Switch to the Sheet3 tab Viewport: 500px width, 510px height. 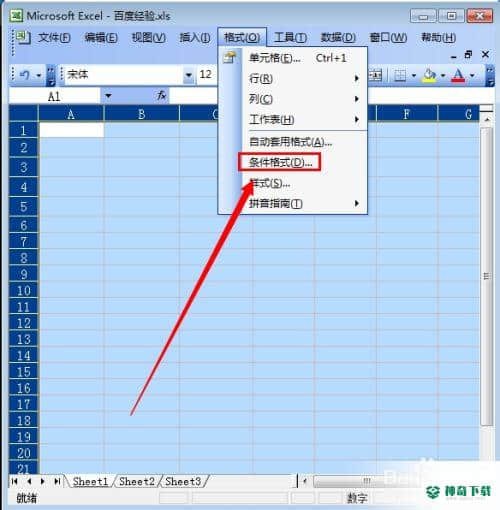[x=183, y=481]
